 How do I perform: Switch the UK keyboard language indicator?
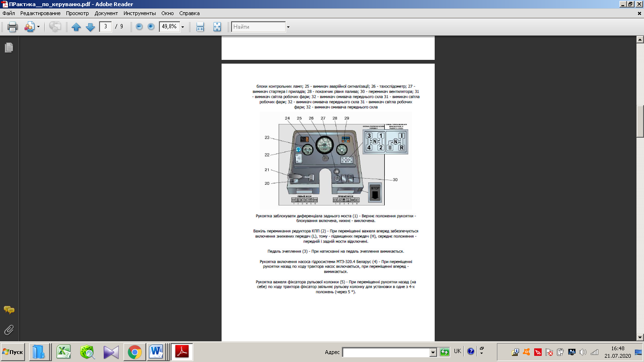tap(458, 352)
